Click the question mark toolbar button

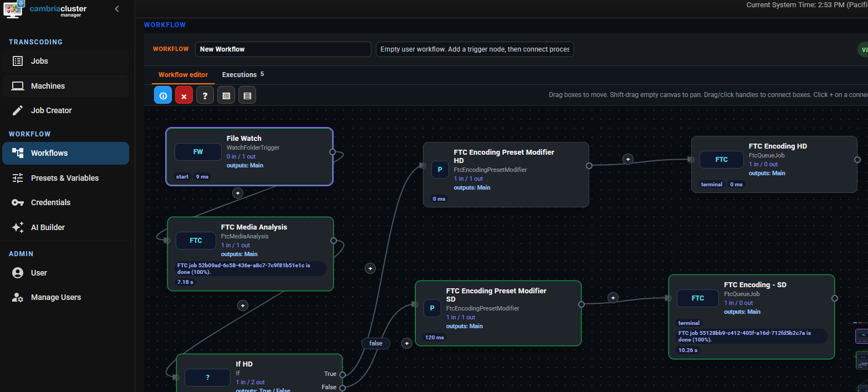pos(205,95)
